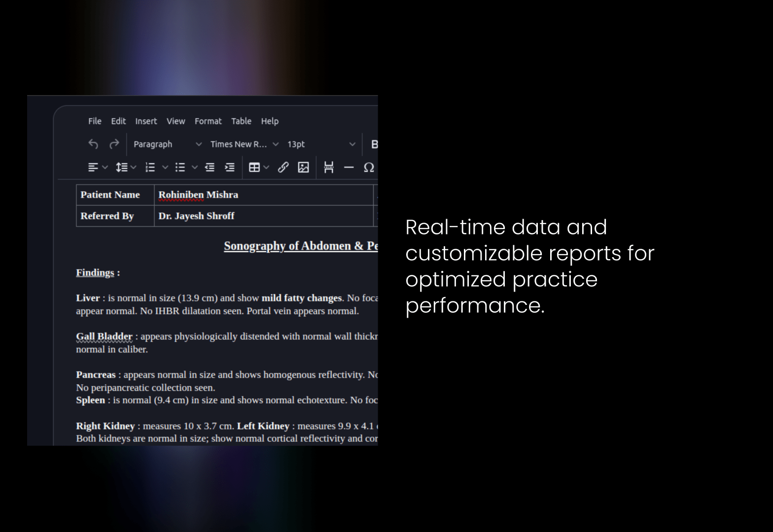Expand the line height options chevron
Viewport: 773px width, 532px height.
click(134, 167)
